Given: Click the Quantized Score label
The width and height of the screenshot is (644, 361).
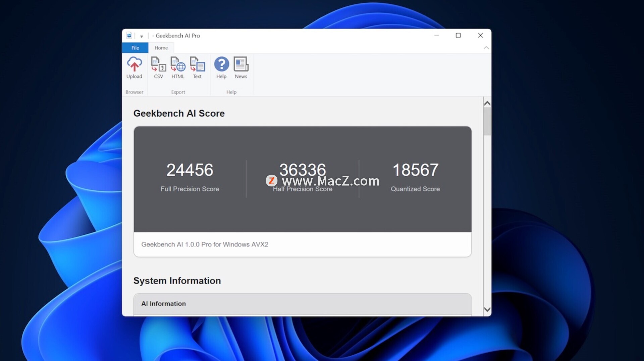Looking at the screenshot, I should 415,189.
